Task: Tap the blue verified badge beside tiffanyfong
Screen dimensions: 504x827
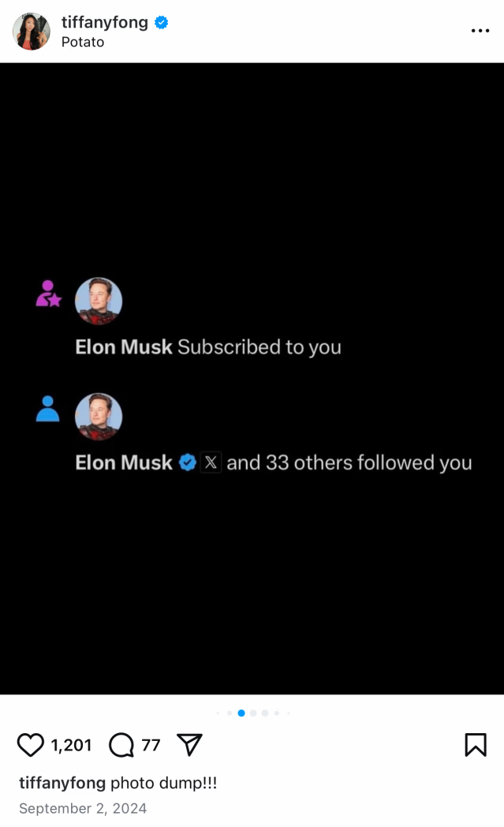Action: click(162, 22)
